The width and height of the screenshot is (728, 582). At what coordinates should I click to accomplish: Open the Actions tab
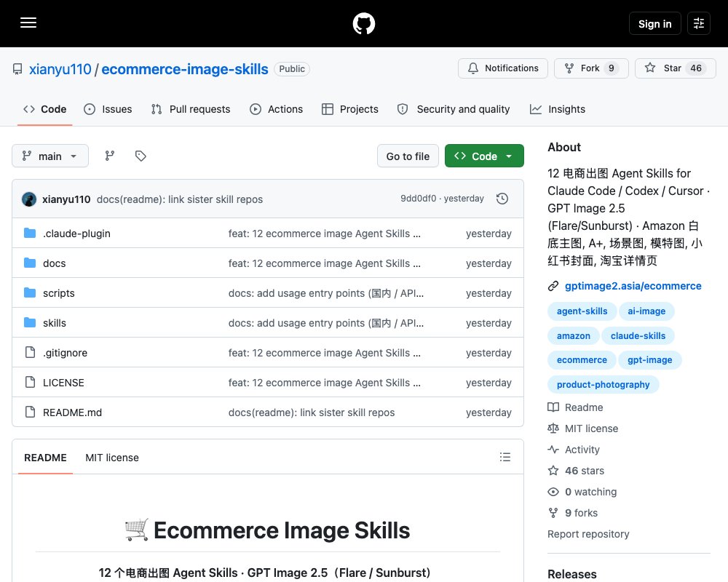coord(276,109)
